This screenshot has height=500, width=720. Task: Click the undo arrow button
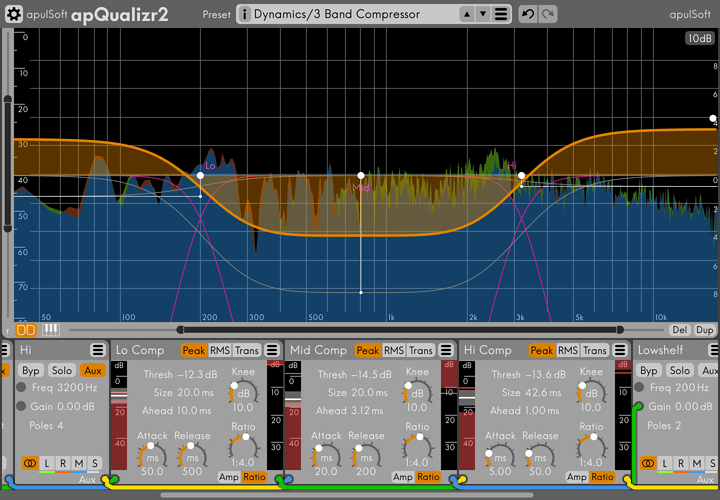[x=528, y=14]
